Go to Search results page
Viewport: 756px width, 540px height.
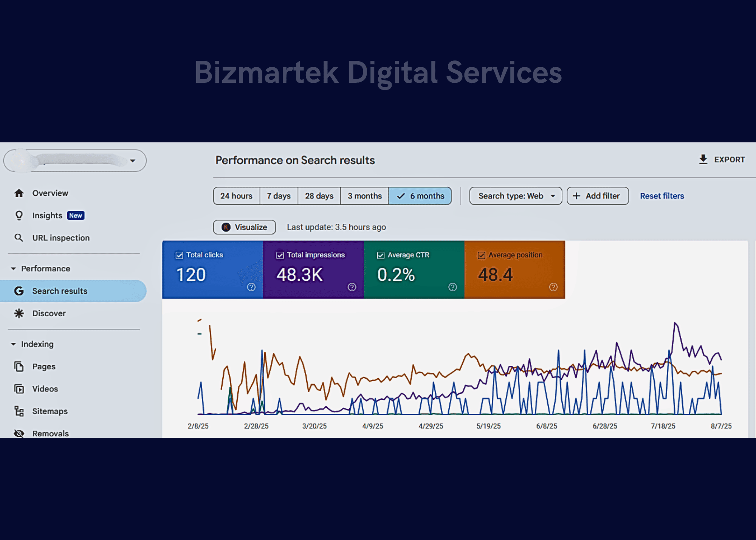pyautogui.click(x=73, y=291)
